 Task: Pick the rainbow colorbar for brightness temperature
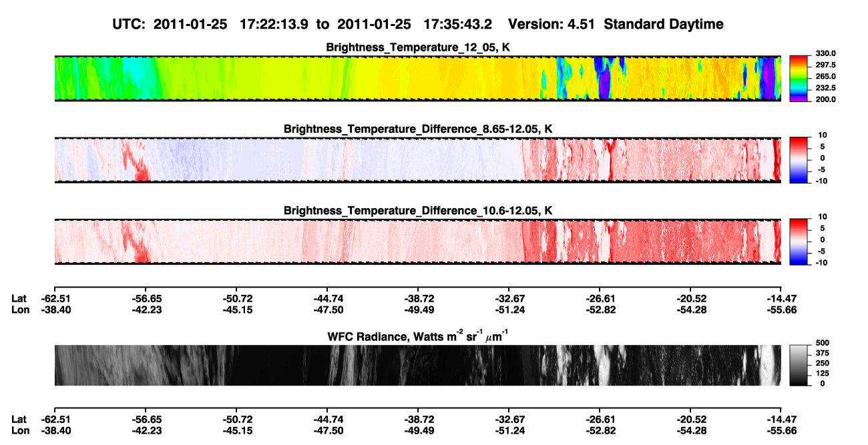[x=799, y=79]
